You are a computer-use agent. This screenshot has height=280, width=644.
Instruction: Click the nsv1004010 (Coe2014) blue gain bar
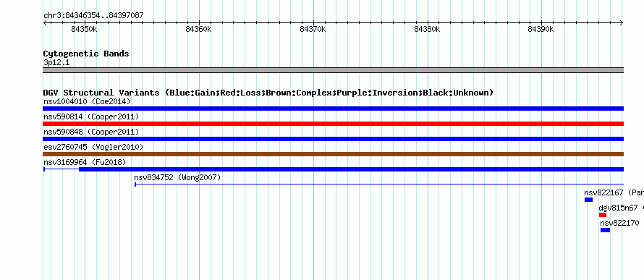pos(333,109)
